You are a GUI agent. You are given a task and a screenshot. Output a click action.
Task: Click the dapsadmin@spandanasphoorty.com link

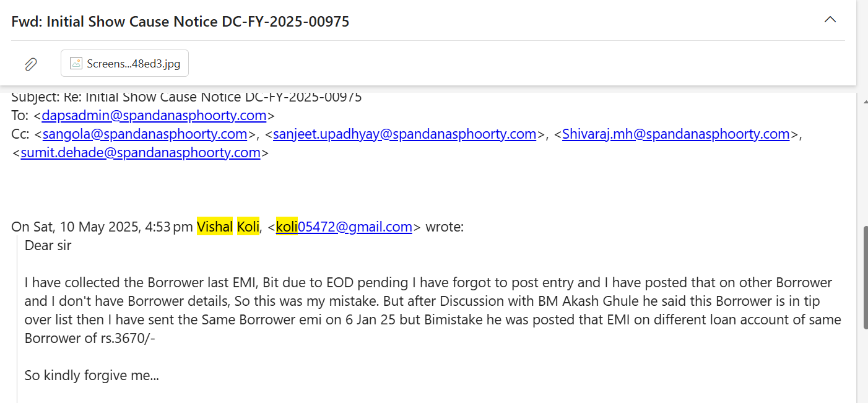[154, 116]
